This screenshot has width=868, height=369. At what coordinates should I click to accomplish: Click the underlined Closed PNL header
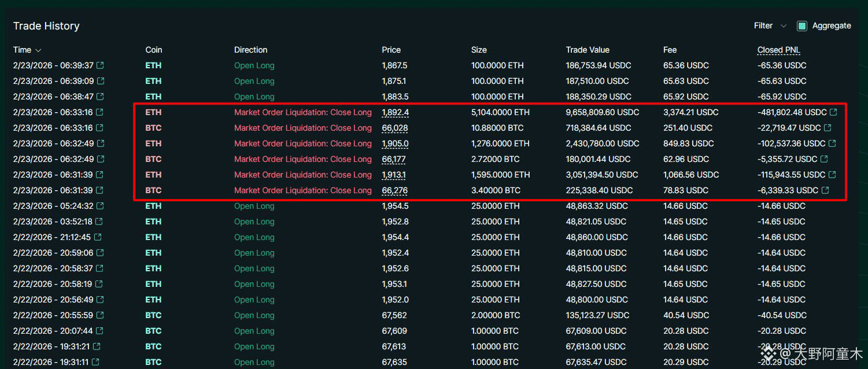pos(778,50)
